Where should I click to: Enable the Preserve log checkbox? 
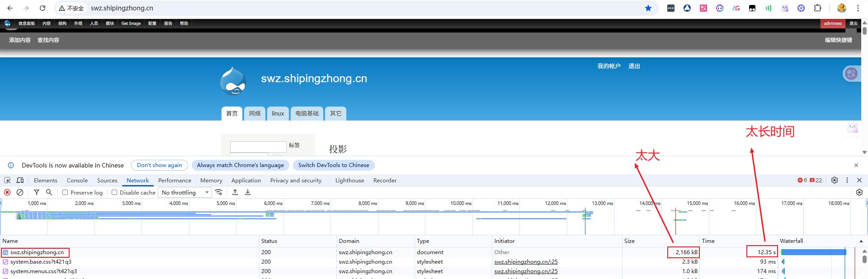pyautogui.click(x=65, y=192)
